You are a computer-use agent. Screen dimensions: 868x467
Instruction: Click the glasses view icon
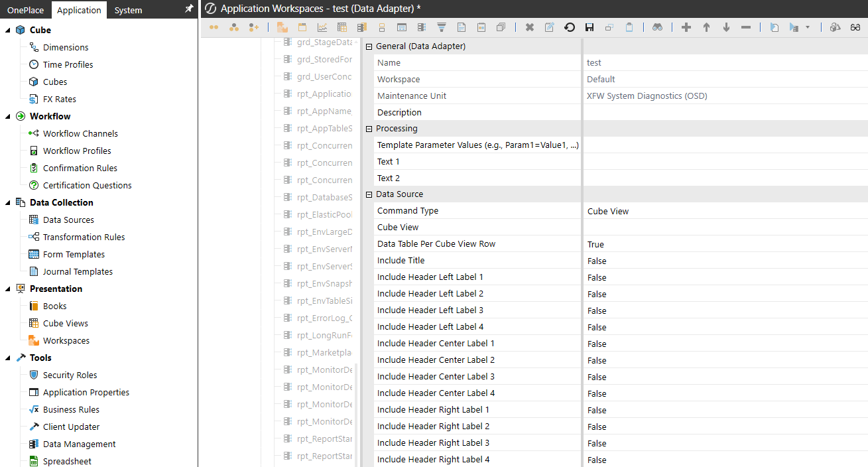point(855,27)
